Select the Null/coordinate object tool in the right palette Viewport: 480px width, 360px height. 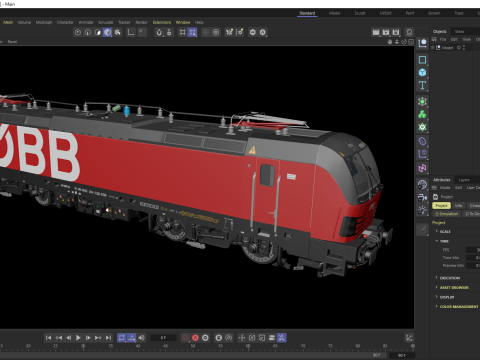click(x=422, y=43)
